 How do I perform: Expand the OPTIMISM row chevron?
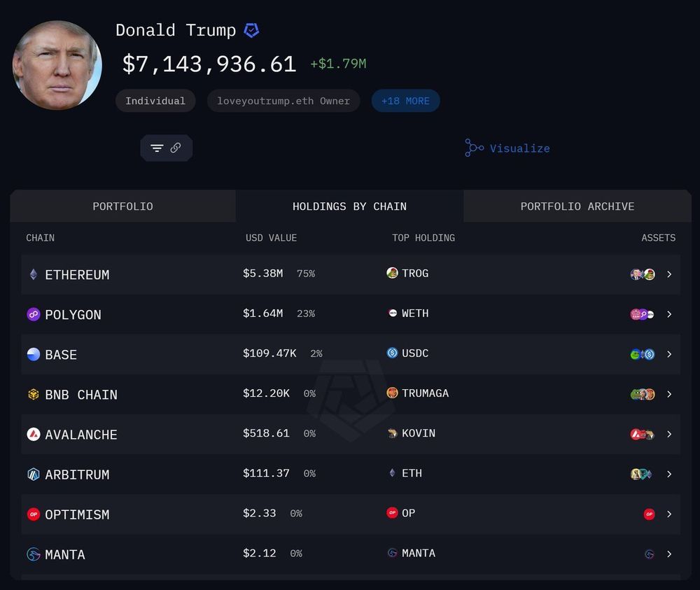click(x=669, y=514)
